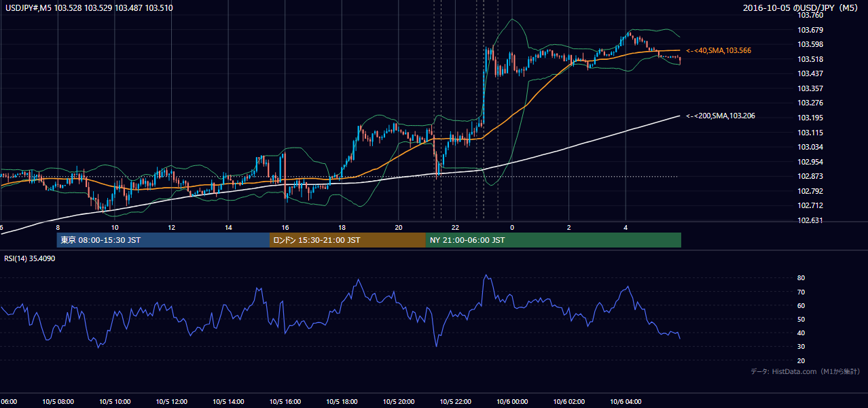Click hour 8 tick on chart axis
Screen dimensions: 868x408
(x=58, y=227)
